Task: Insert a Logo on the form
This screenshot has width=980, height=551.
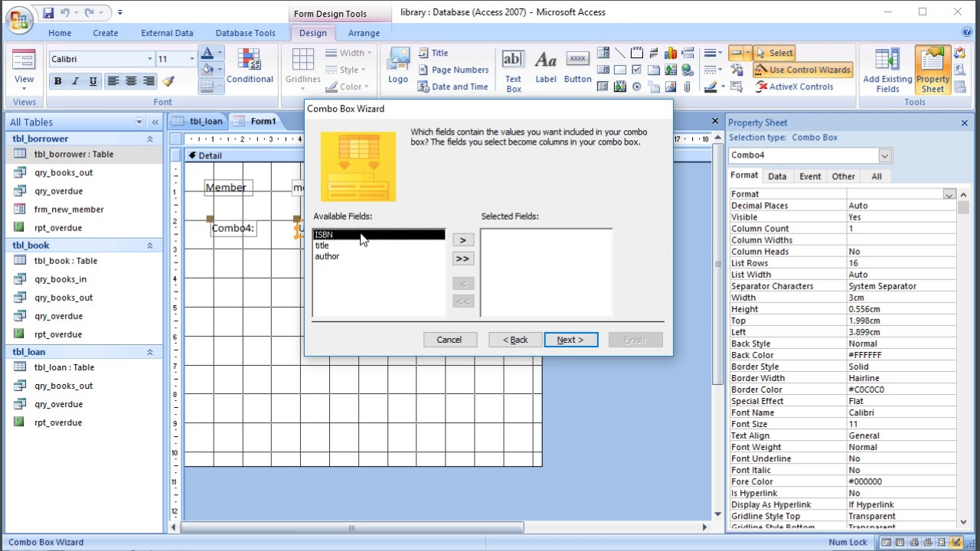Action: [398, 67]
